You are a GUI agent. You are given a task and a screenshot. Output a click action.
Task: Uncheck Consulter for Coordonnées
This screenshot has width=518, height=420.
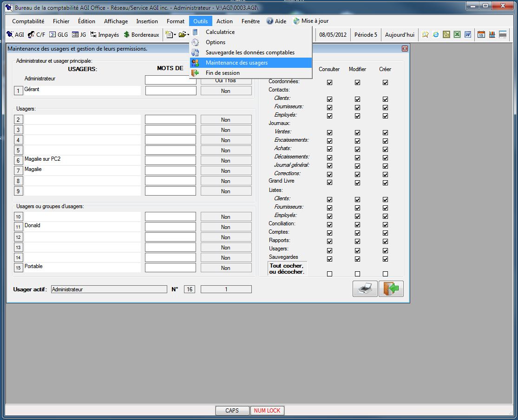coord(329,82)
